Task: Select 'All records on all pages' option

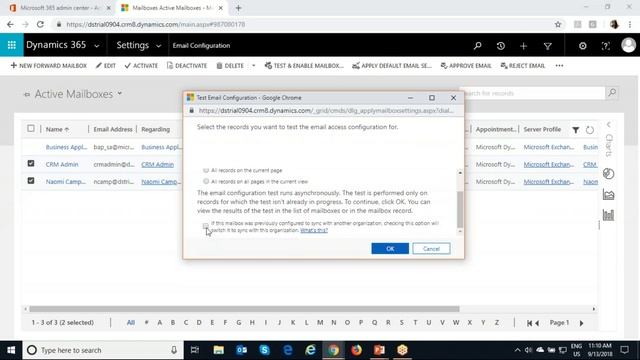Action: 206,181
